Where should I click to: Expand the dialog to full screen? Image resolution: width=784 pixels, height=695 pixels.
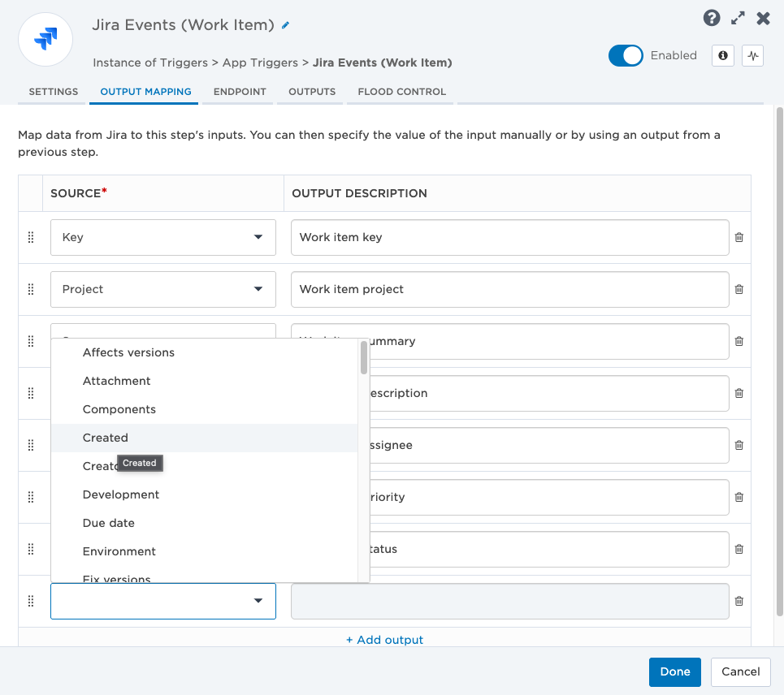click(x=738, y=18)
